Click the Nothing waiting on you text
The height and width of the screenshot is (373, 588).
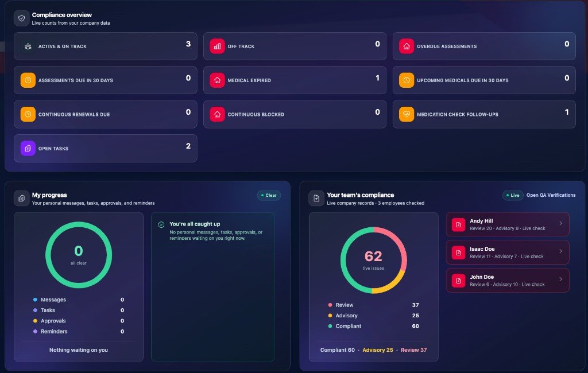tap(78, 350)
